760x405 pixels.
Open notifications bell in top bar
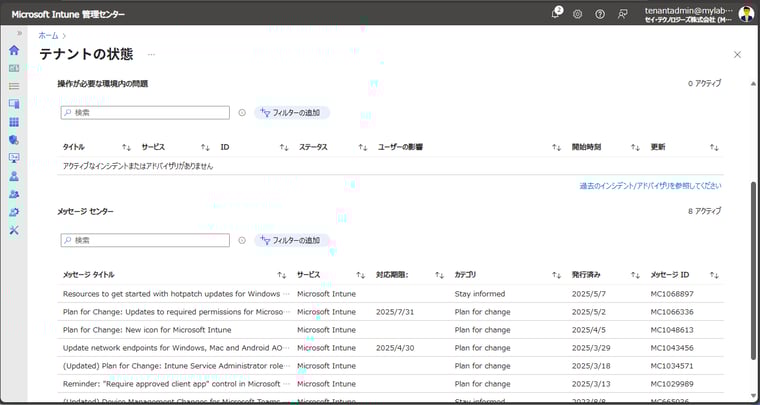click(555, 14)
